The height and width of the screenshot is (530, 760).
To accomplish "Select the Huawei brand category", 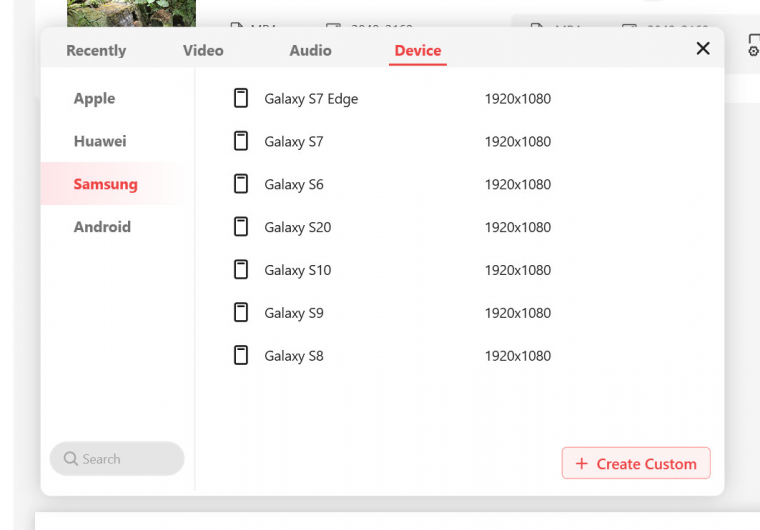I will tap(100, 141).
